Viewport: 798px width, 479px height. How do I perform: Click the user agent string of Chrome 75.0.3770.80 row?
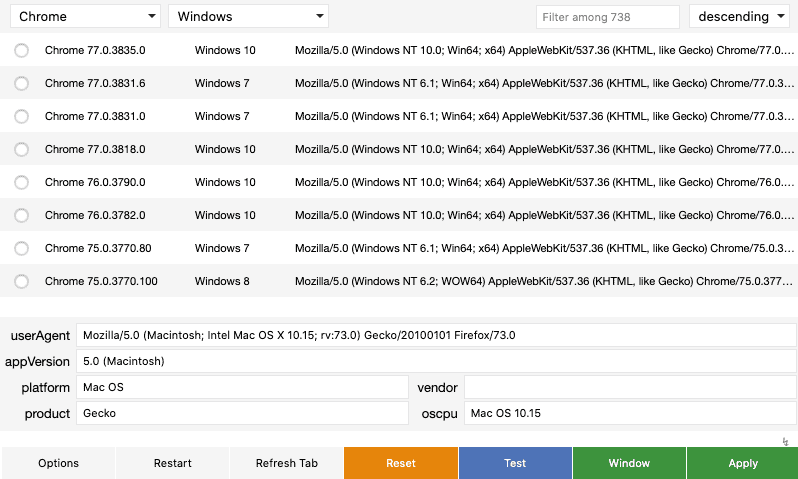[x=545, y=248]
